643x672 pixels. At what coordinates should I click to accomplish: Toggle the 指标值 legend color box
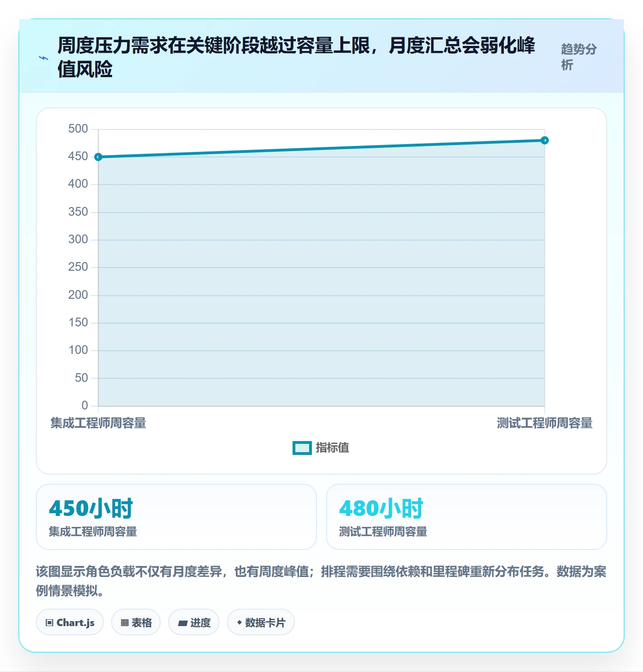click(x=302, y=448)
